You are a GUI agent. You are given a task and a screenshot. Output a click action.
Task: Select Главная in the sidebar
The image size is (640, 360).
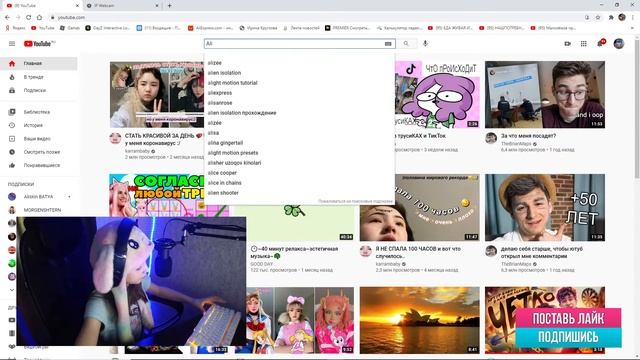(x=39, y=64)
